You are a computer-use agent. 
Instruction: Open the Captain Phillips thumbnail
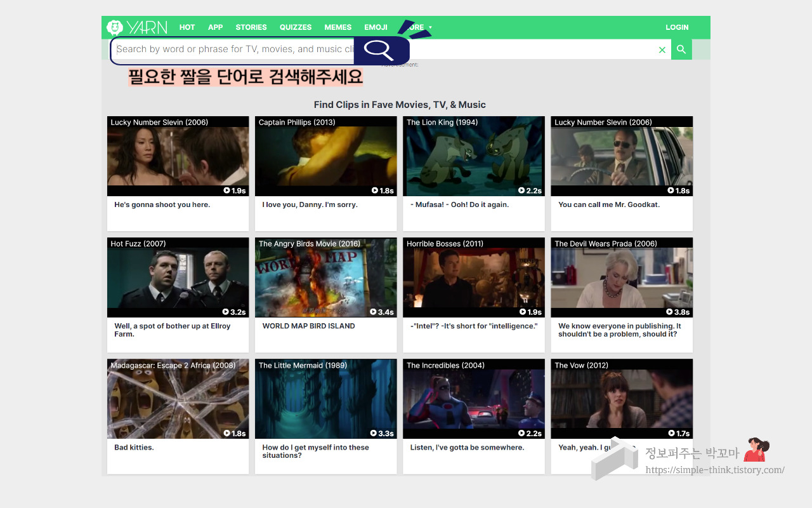(x=326, y=156)
